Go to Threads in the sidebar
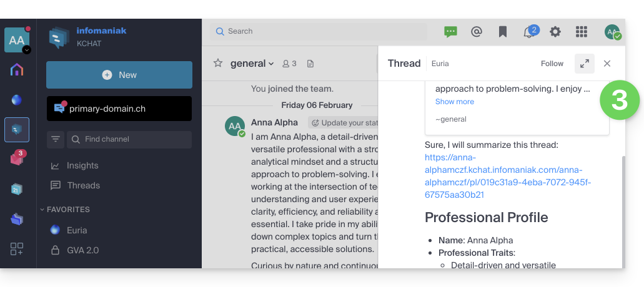 pyautogui.click(x=83, y=185)
